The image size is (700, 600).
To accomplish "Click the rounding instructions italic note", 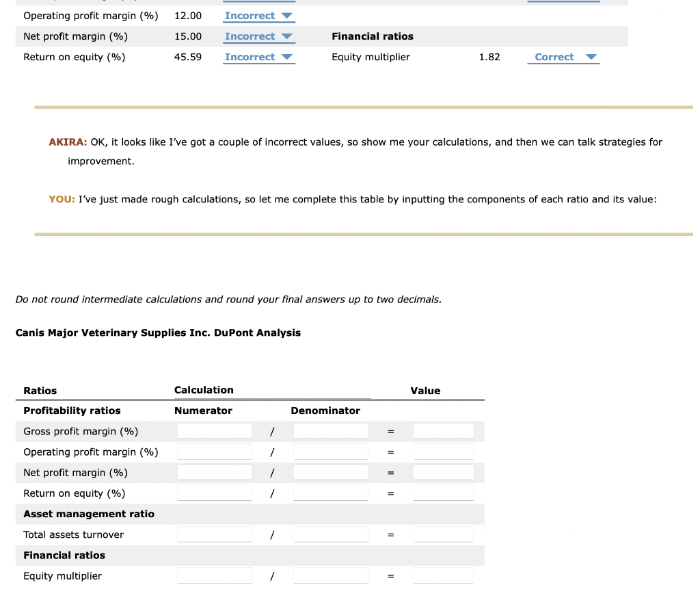I will coord(228,300).
